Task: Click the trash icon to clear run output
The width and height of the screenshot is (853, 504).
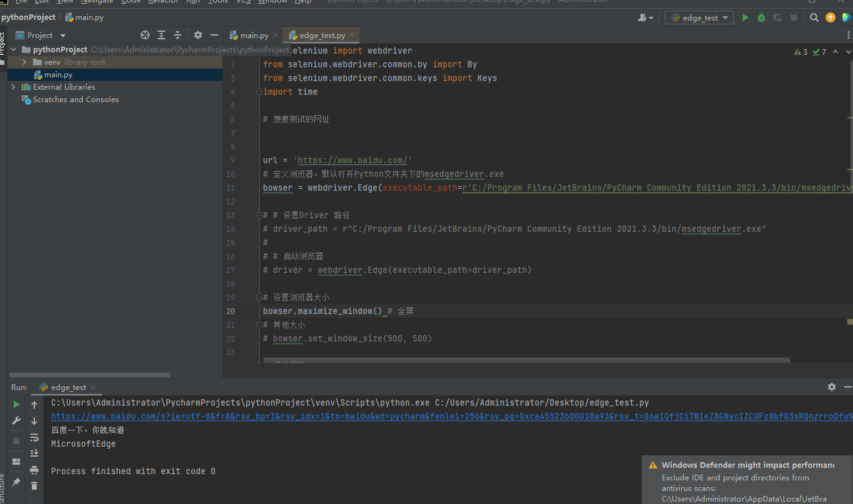Action: tap(34, 485)
